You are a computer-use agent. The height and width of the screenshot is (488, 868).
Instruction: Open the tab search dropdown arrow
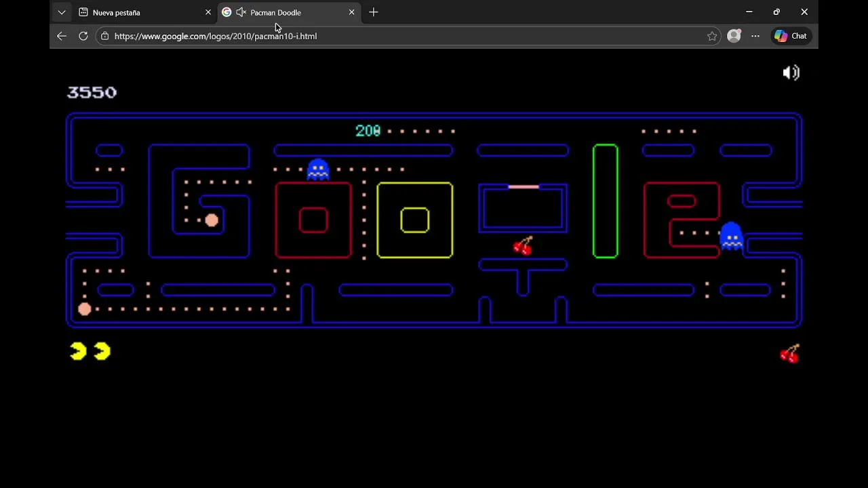click(x=62, y=12)
